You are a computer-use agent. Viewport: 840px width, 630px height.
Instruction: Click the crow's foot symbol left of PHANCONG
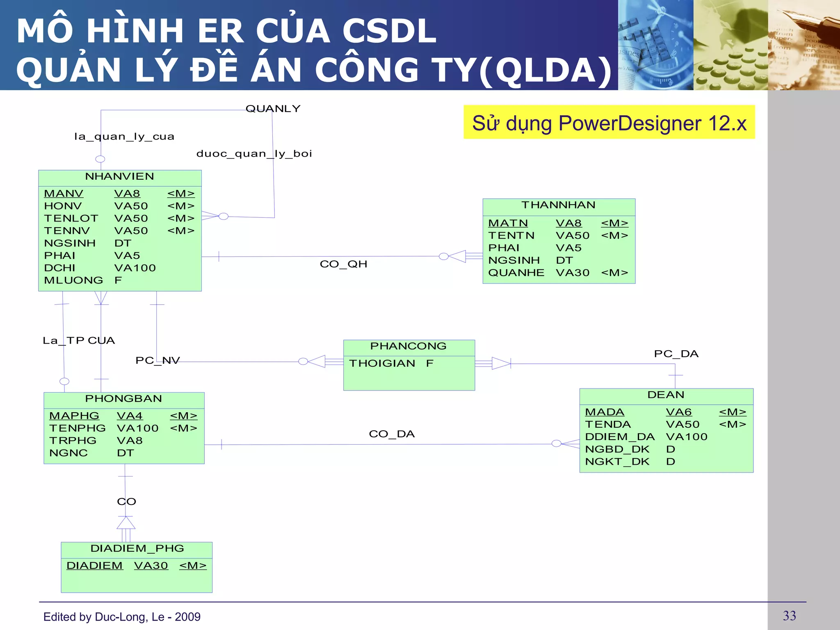317,361
